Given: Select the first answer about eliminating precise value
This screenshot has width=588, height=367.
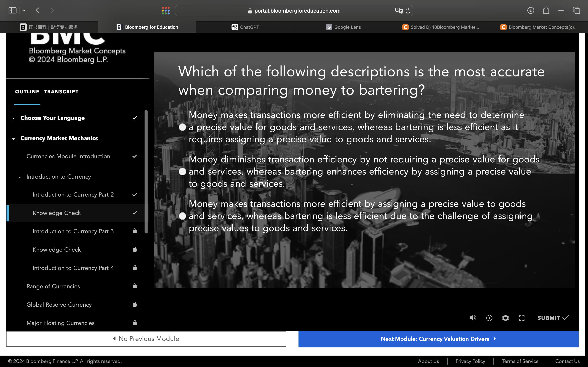Looking at the screenshot, I should coord(183,127).
